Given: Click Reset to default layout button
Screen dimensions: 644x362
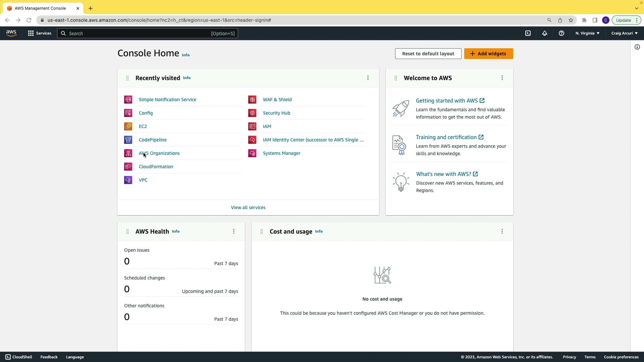Looking at the screenshot, I should click(428, 54).
